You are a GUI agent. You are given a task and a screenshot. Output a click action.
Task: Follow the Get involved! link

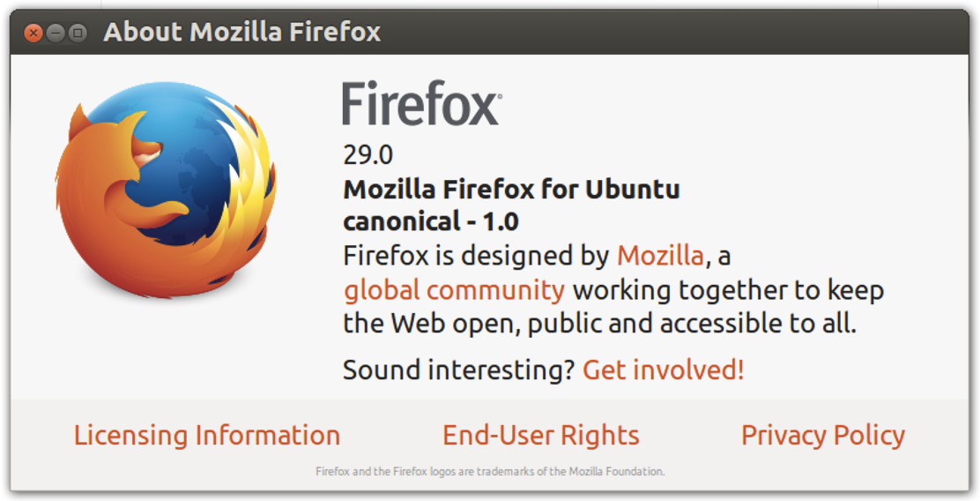(x=663, y=370)
